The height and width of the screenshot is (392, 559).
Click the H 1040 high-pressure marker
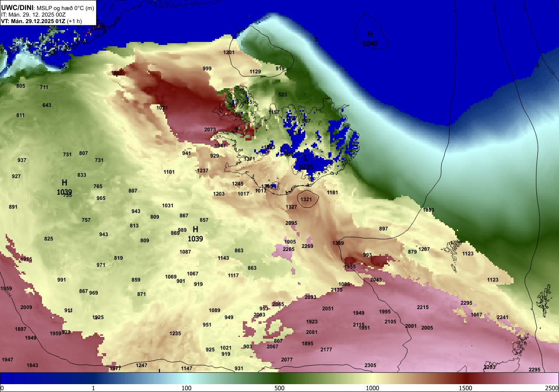[x=370, y=39]
